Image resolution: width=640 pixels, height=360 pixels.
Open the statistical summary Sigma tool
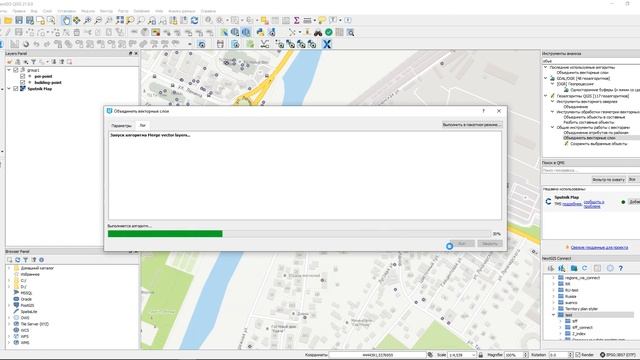coord(296,20)
